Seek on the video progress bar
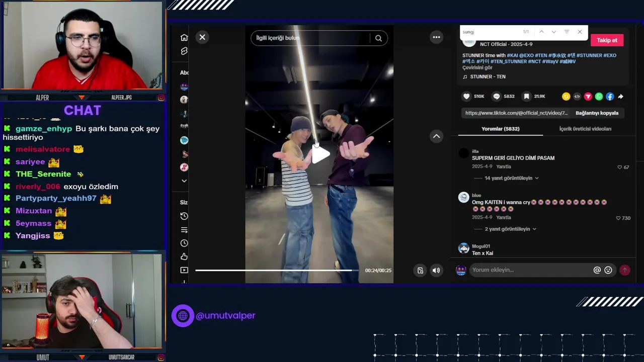Viewport: 644px width, 362px height. tap(277, 270)
